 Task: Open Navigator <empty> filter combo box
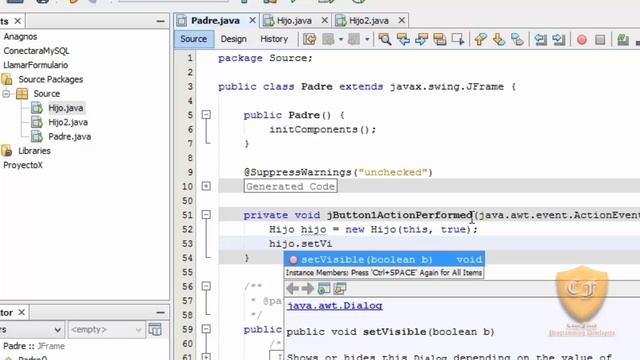[x=106, y=329]
